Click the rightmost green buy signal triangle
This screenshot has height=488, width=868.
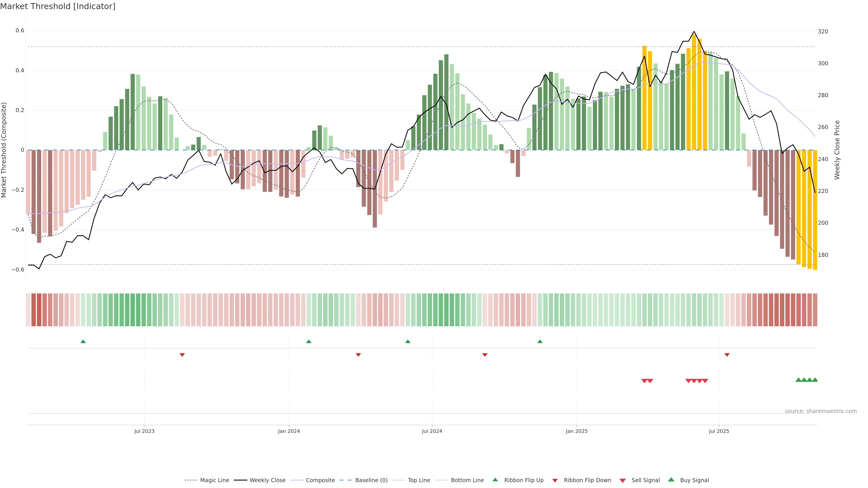point(815,380)
